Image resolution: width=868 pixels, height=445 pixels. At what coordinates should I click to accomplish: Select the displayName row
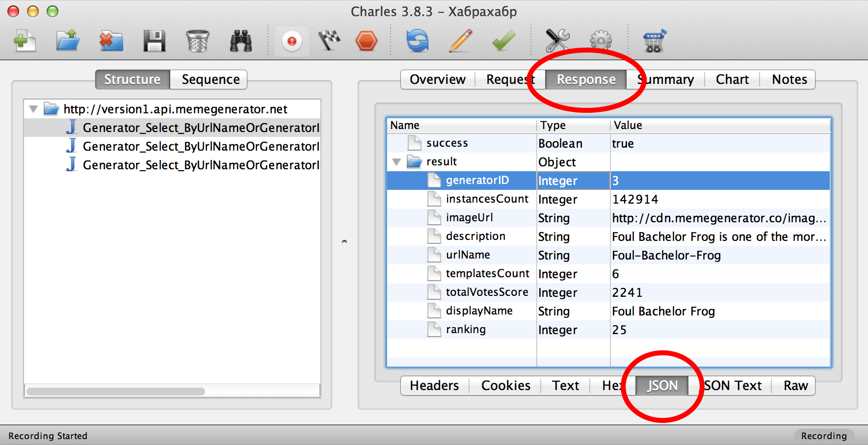coord(608,311)
